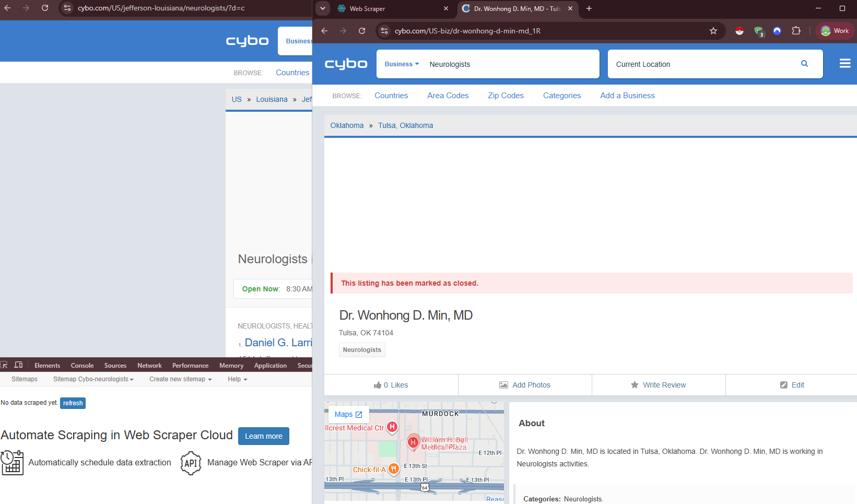The image size is (857, 504).
Task: Click the blue circular extension icon
Action: point(777,31)
